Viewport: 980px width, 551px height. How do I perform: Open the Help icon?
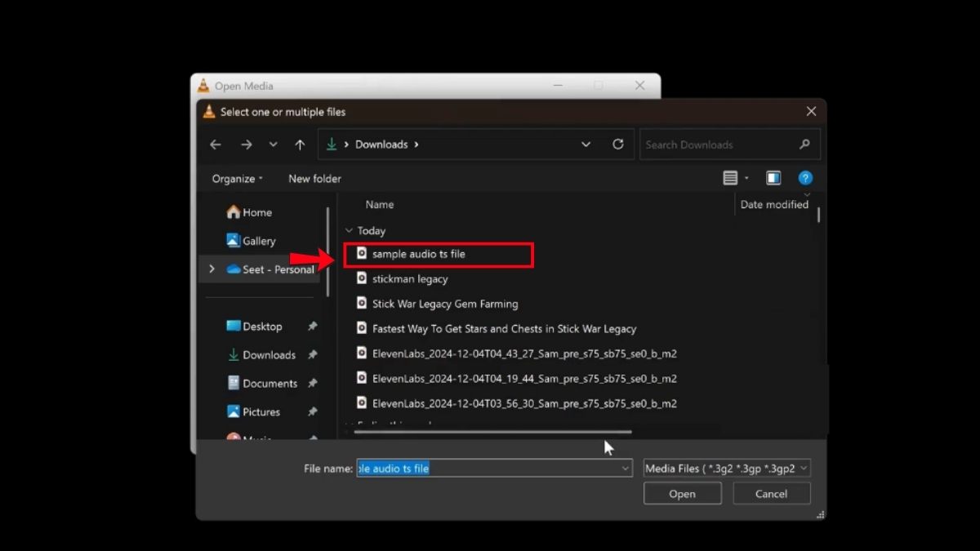click(x=805, y=178)
